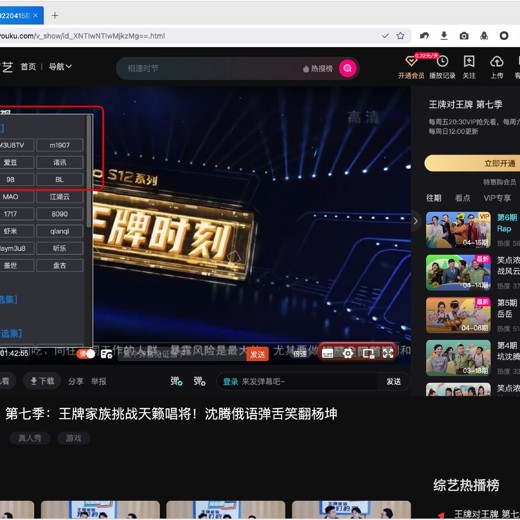The image size is (520, 520).
Task: Open the 关注 follow bookmark icon
Action: 469,61
